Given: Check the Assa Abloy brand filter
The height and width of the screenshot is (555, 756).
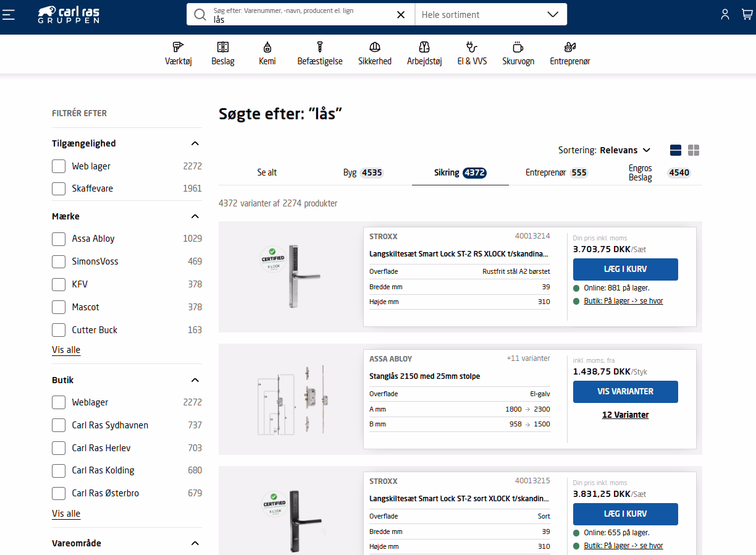Looking at the screenshot, I should point(59,239).
